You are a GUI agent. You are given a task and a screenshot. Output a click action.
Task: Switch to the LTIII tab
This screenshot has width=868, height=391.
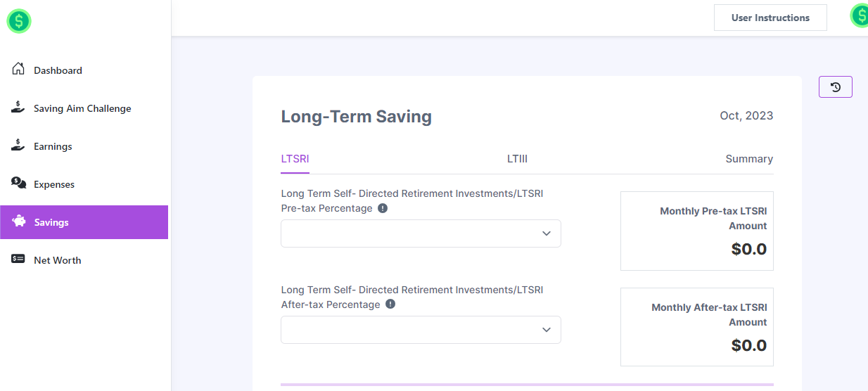click(517, 159)
